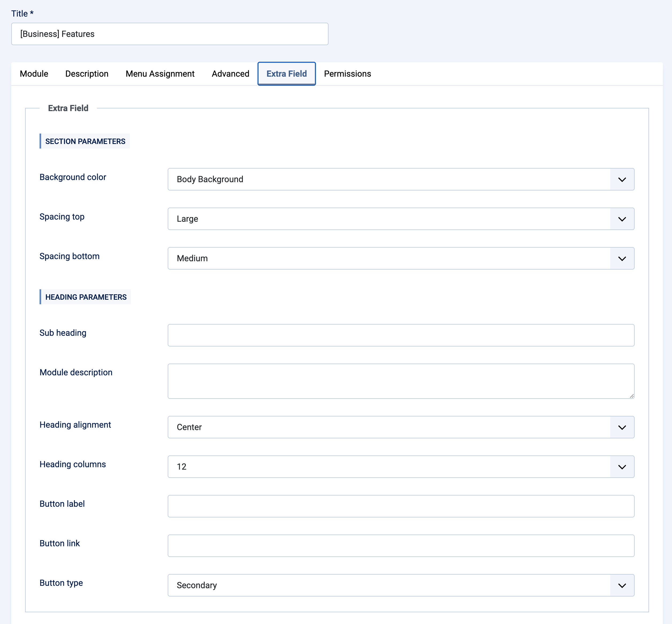Screen dimensions: 672x624
Task: Select the Advanced tab
Action: [230, 74]
